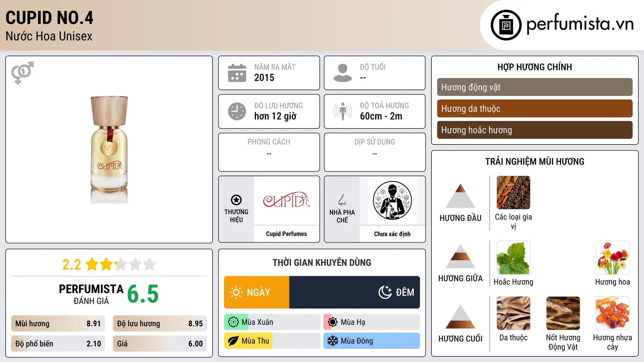Click the perfumer silhouette avatar

pyautogui.click(x=392, y=200)
